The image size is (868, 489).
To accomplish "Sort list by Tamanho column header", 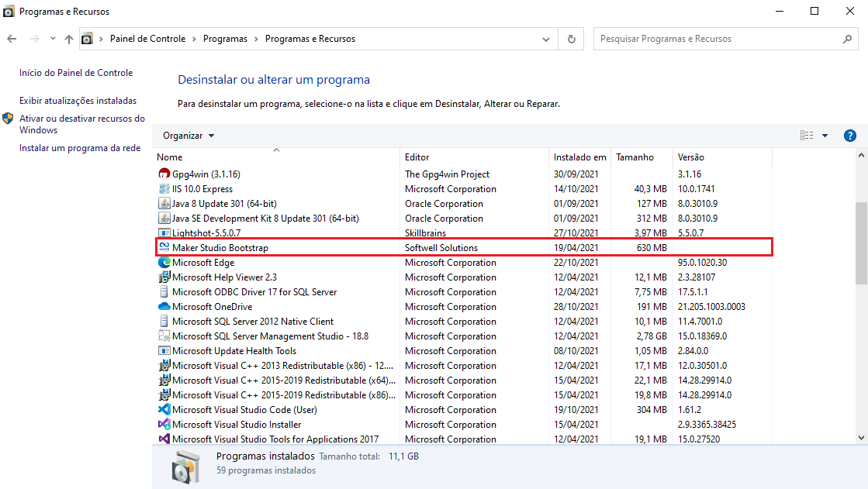I will click(x=635, y=157).
